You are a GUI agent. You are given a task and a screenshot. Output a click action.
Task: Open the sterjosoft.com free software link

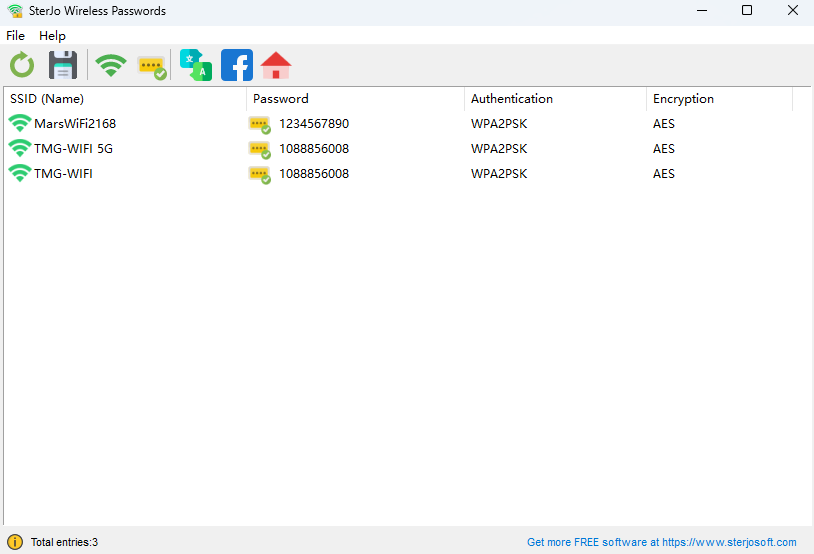(661, 542)
